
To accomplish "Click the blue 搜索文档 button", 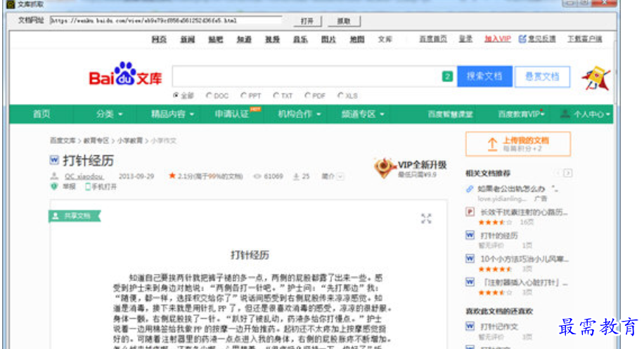I will (484, 77).
